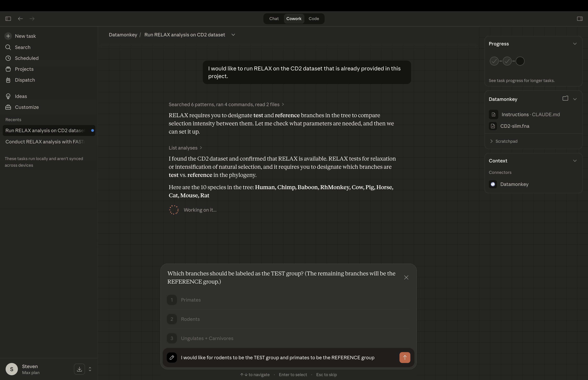
Task: Click the New task plus icon
Action: 8,36
